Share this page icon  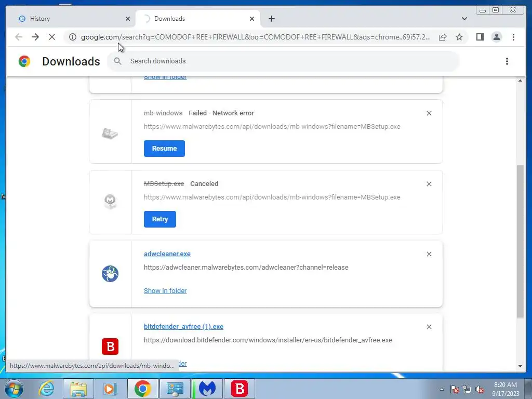tap(443, 37)
